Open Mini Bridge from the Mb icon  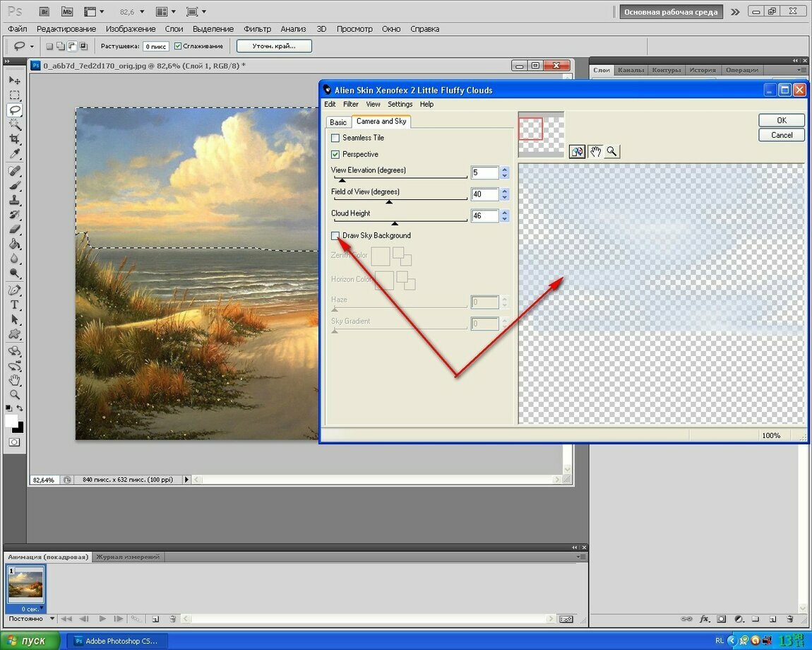click(67, 11)
